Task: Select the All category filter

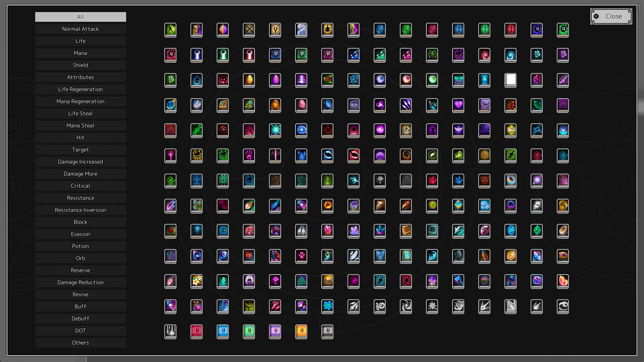Action: (x=80, y=17)
